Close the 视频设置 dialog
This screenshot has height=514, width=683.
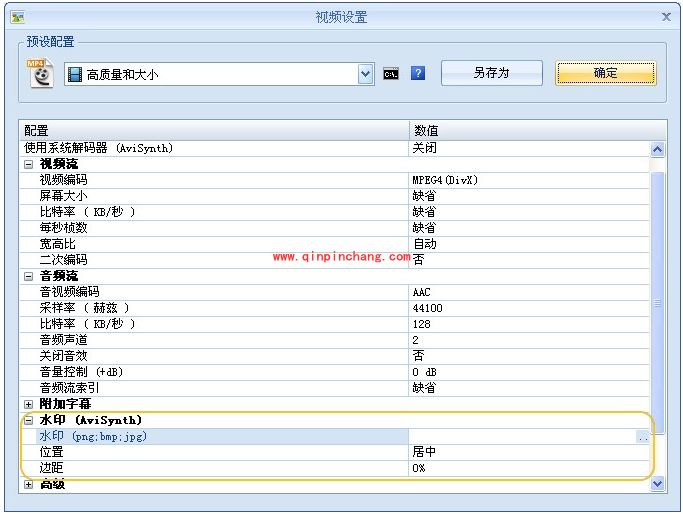[666, 17]
